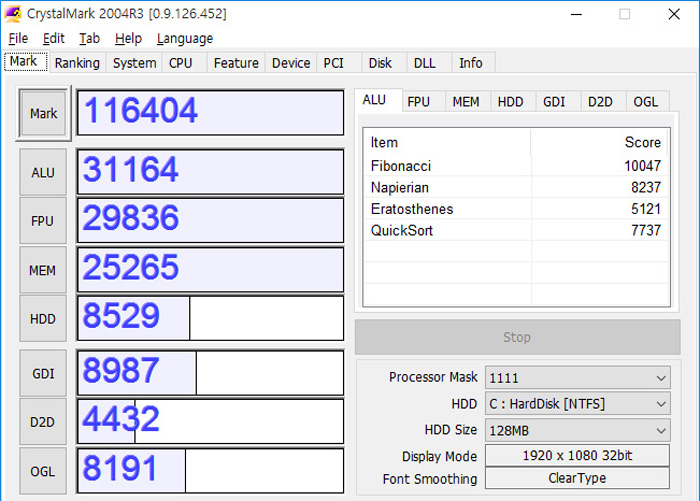Expand the HDD Size dropdown
Viewport: 700px width, 501px height.
point(577,430)
